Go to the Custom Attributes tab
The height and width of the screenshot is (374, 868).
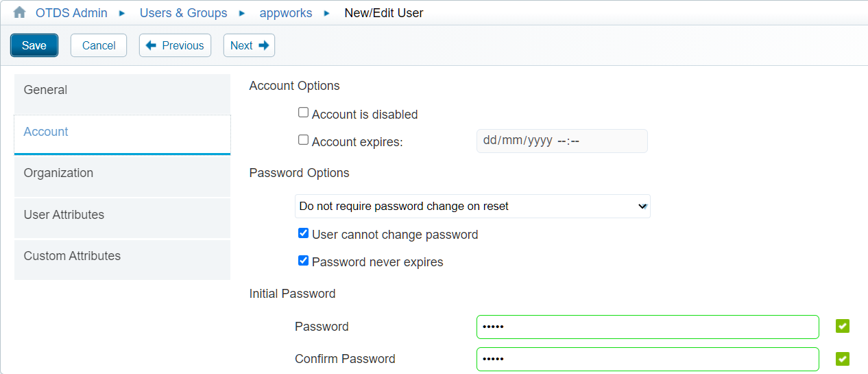[x=122, y=257]
